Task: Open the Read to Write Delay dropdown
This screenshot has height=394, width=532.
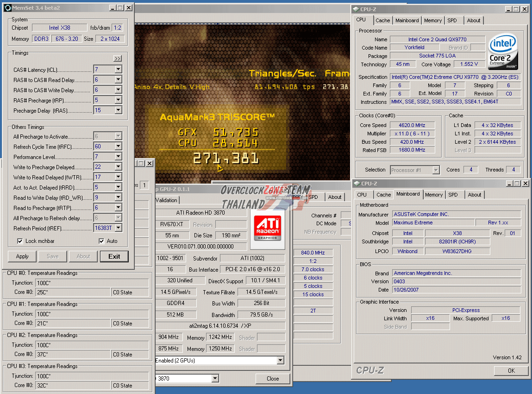Action: [x=118, y=197]
